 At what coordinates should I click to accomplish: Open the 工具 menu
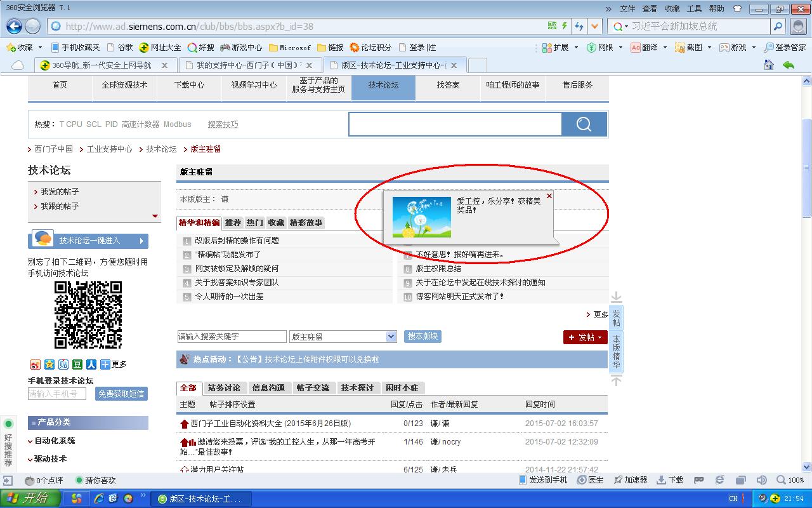tap(694, 9)
